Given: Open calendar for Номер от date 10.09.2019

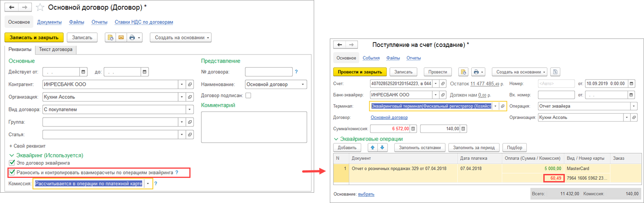Looking at the screenshot, I should pos(631,84).
